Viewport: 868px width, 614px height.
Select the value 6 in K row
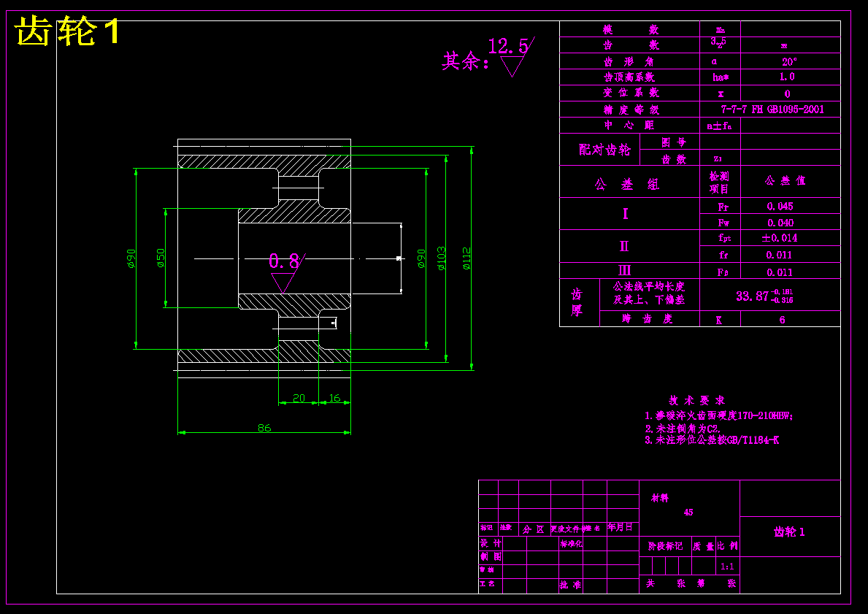coord(782,320)
